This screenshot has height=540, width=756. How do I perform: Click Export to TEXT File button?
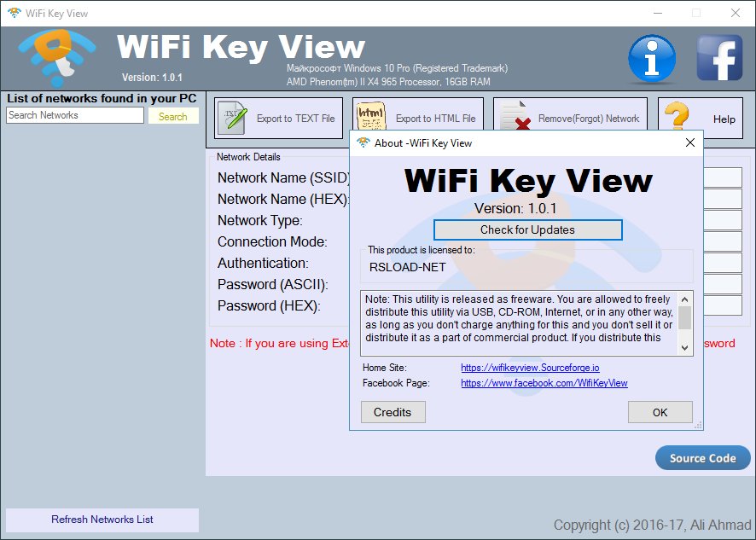(278, 118)
